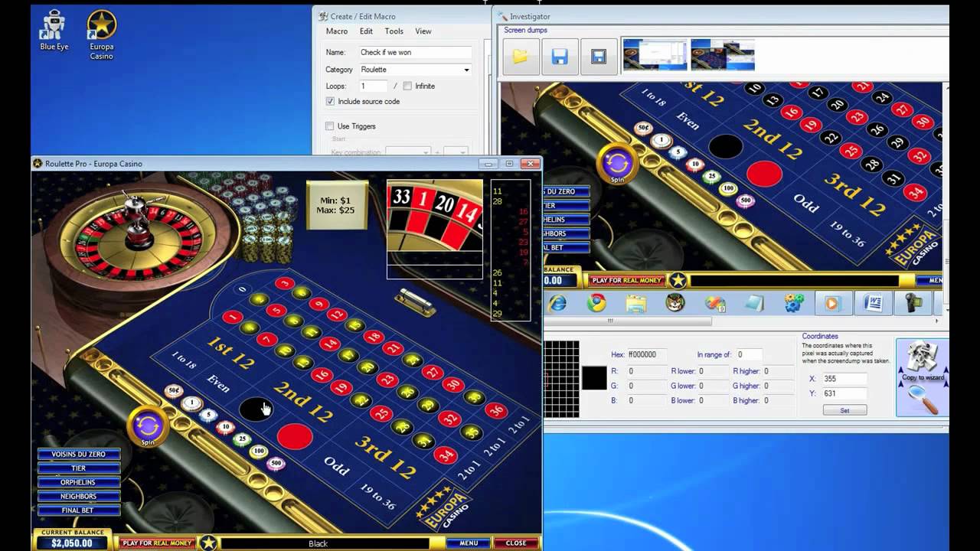Viewport: 980px width, 551px height.
Task: Click the black color swatch in Investigator
Action: point(594,378)
